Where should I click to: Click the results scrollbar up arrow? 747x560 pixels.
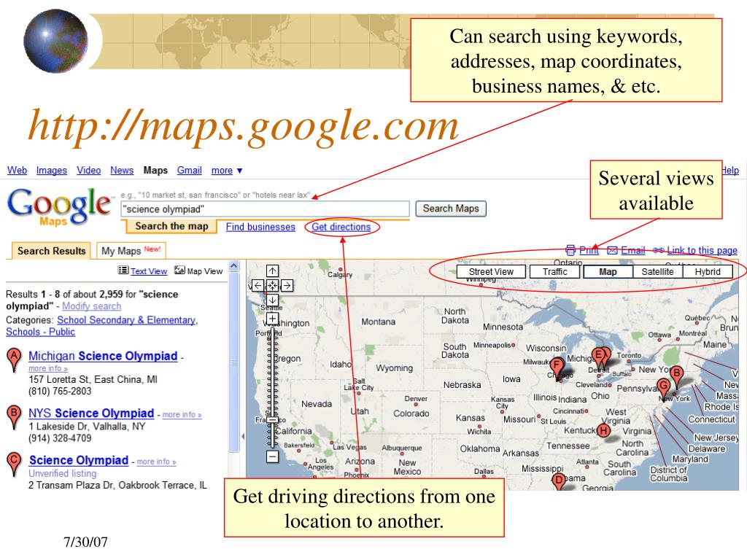click(234, 265)
